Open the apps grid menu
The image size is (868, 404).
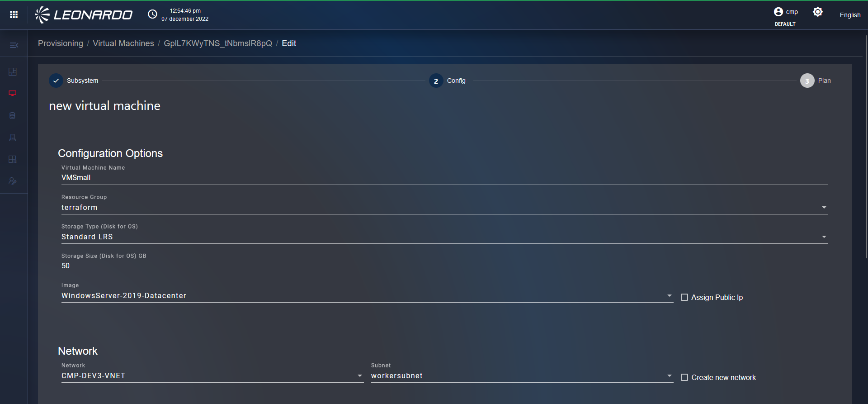(14, 14)
